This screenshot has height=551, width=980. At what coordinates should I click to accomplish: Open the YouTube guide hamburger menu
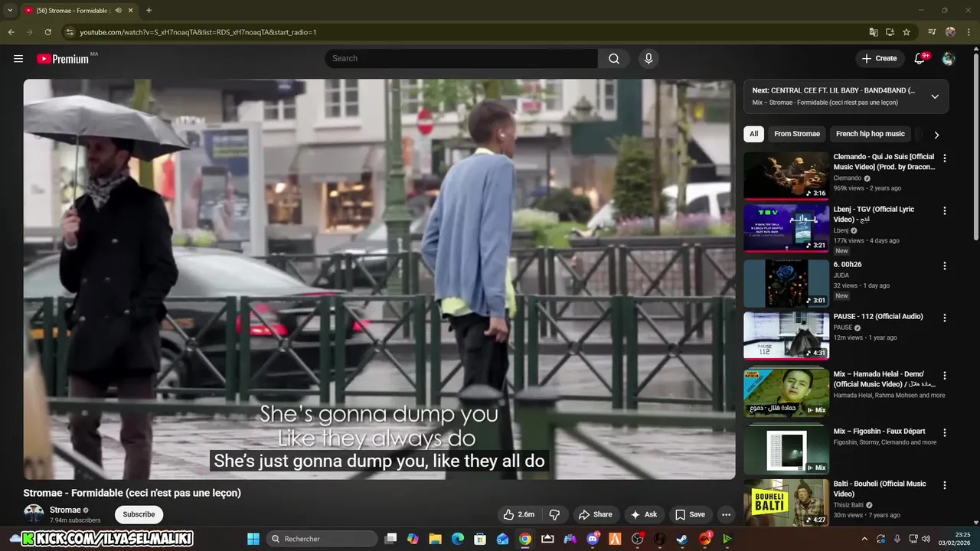18,59
